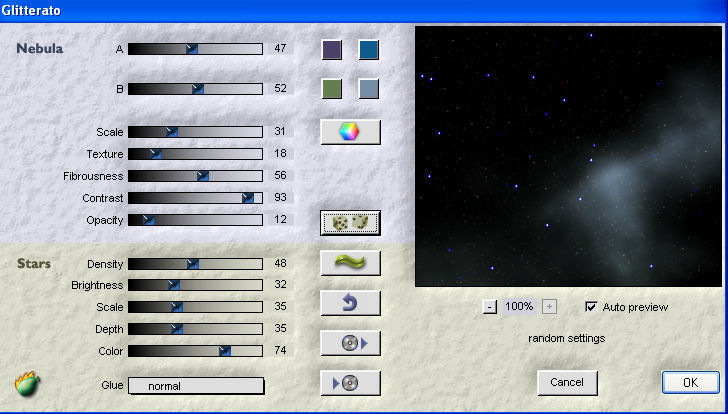This screenshot has width=728, height=414.
Task: Zoom in preview with plus button
Action: (x=550, y=307)
